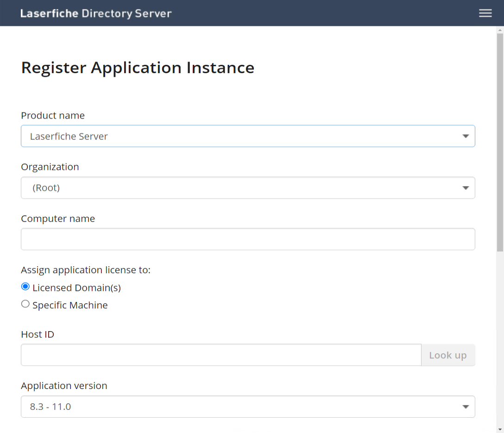The image size is (504, 433).
Task: Click the vertical scrollbar thumb
Action: point(500,141)
